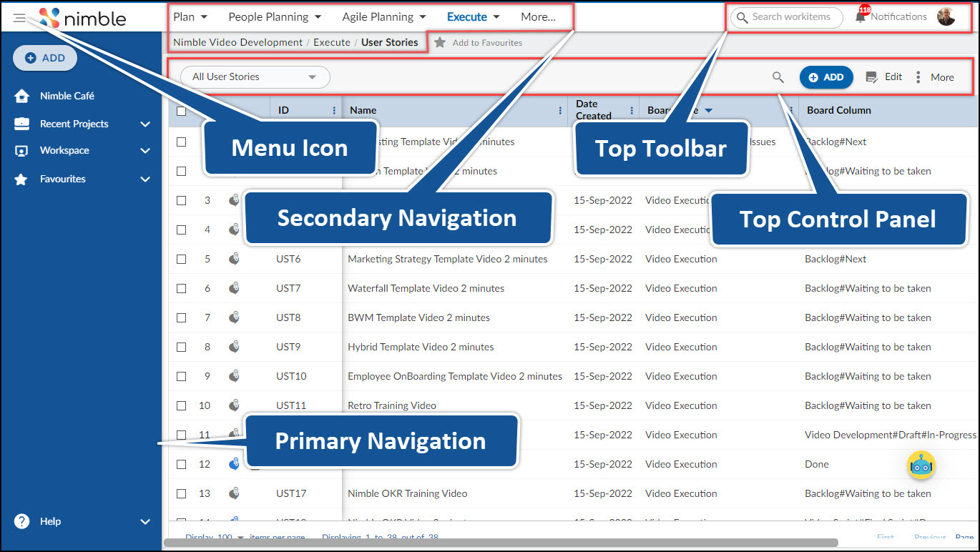
Task: Click the search magnifier in the control panel
Action: (x=778, y=77)
